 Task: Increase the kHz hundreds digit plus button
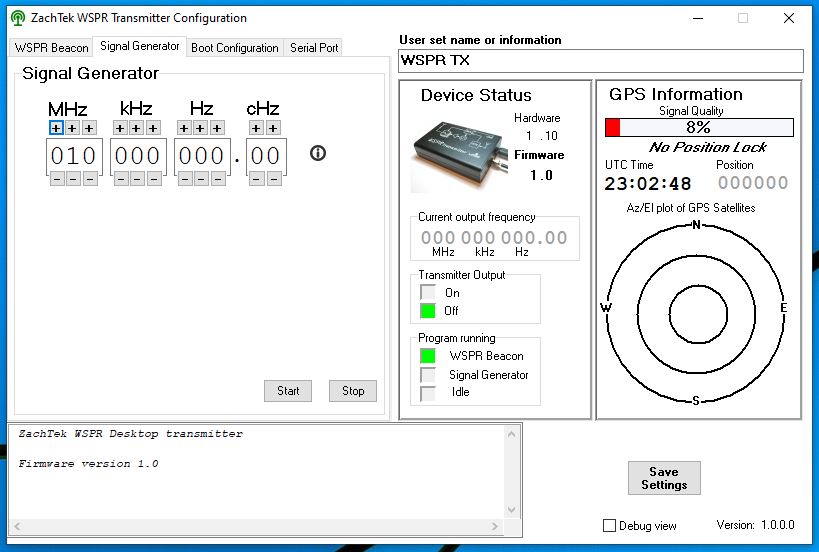pyautogui.click(x=120, y=128)
